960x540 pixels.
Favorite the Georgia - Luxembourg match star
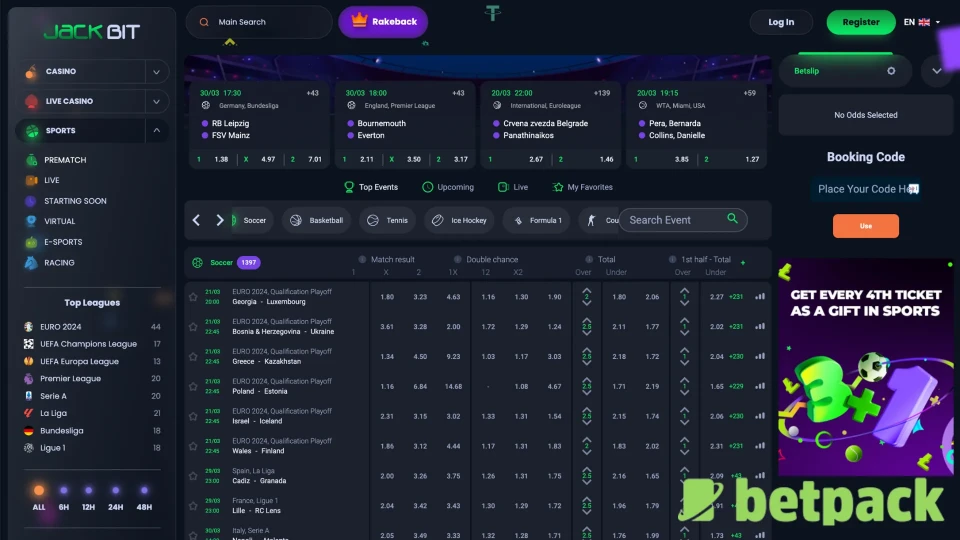coord(193,297)
